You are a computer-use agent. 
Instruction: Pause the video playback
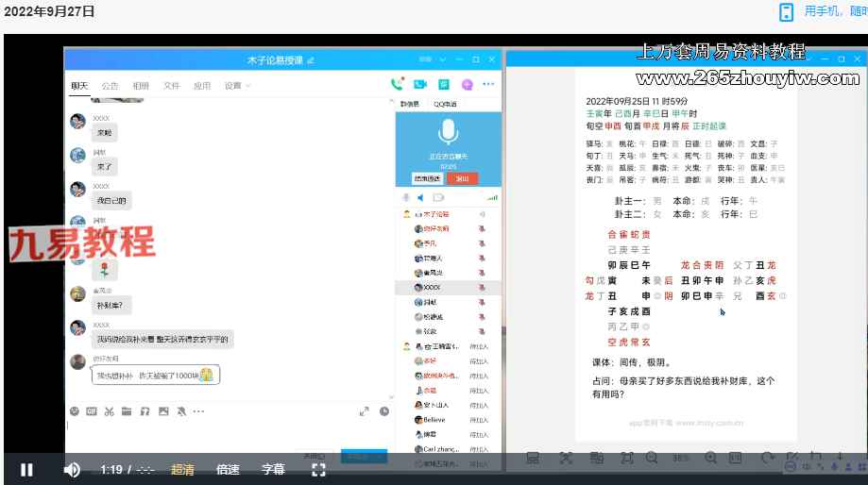[x=26, y=470]
